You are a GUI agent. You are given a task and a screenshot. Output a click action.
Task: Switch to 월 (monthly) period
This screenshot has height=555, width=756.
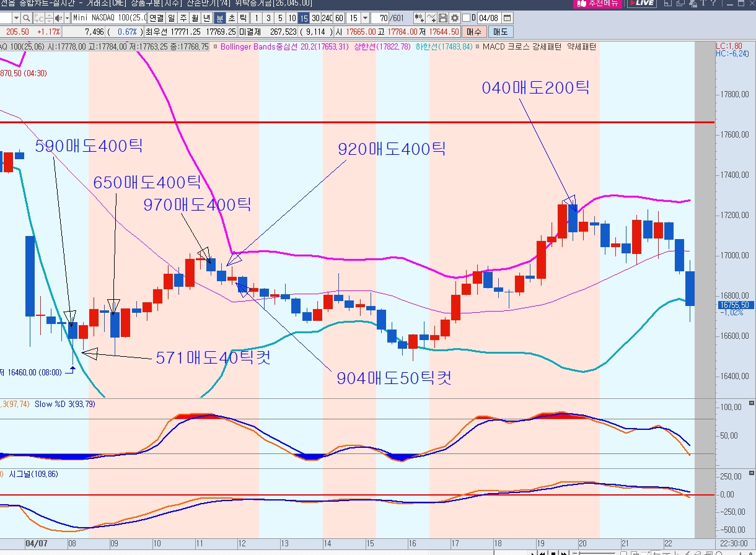pyautogui.click(x=195, y=18)
